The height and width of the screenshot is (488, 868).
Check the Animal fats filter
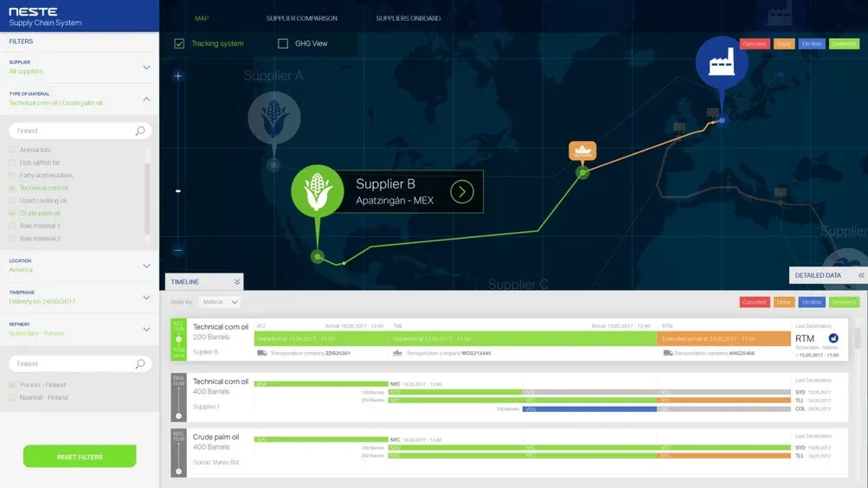(x=12, y=150)
